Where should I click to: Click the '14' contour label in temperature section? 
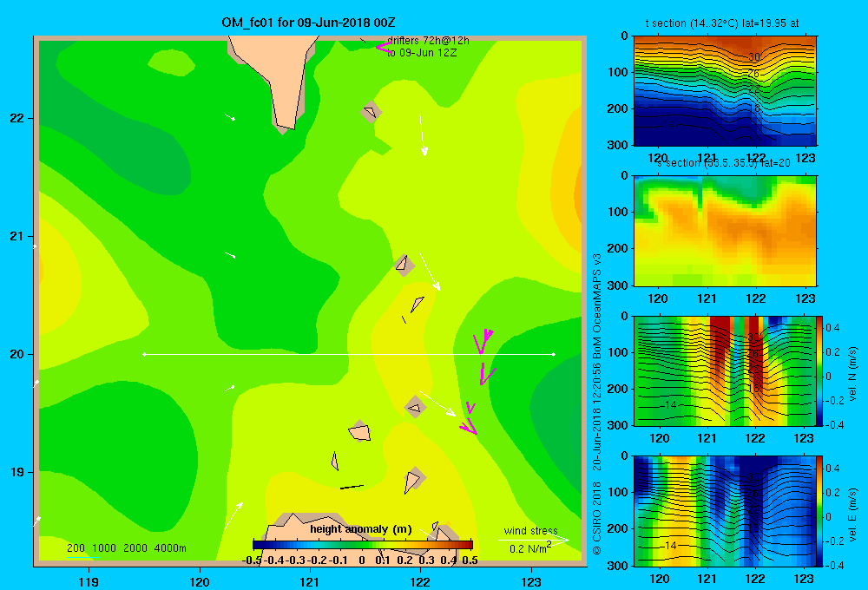(669, 125)
